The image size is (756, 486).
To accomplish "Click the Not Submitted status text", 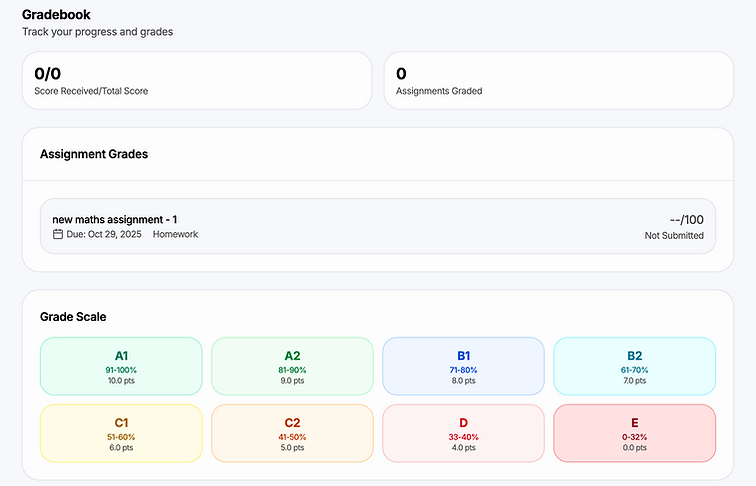I will (674, 236).
